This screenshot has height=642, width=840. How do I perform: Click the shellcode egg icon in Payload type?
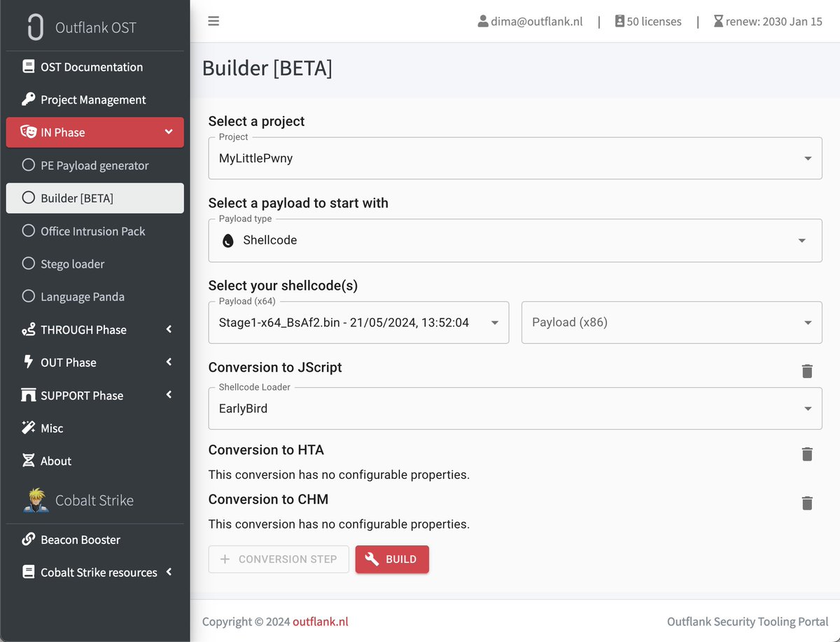(x=227, y=241)
